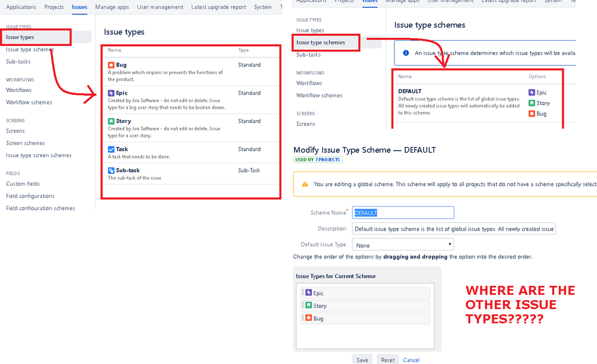Viewport: 597px width, 364px height.
Task: Open Workflows in the Issue type schemes page sidebar
Action: coord(309,83)
